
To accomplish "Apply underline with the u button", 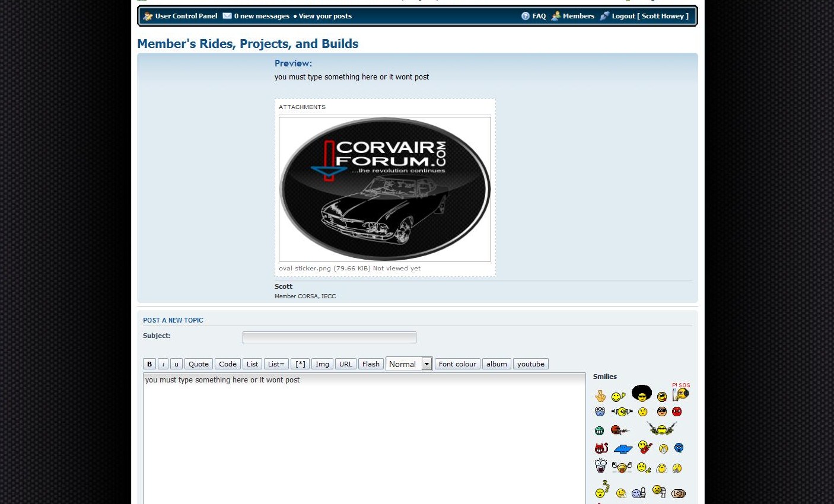I will coord(176,364).
